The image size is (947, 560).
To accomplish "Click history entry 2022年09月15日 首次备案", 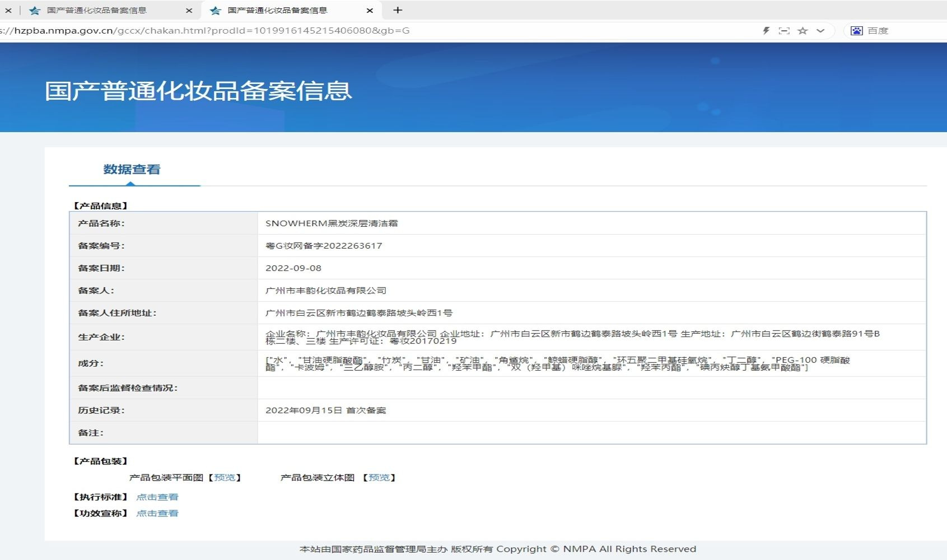I will tap(326, 410).
